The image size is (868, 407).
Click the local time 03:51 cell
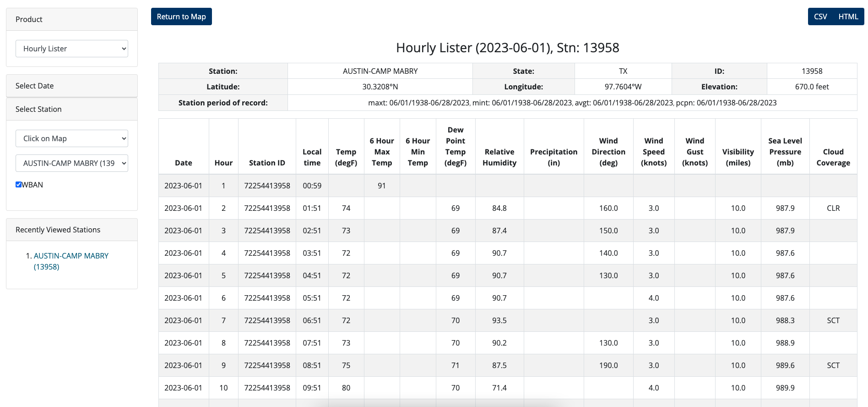tap(312, 253)
